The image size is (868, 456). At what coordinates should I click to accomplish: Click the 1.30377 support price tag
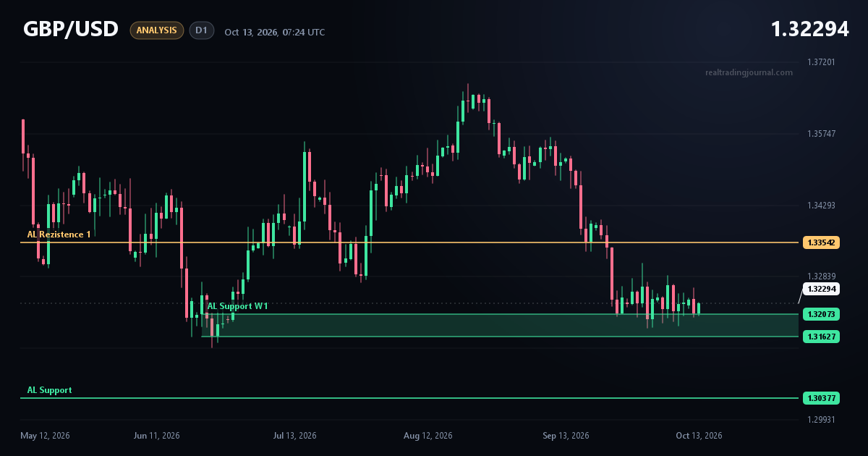(x=821, y=398)
